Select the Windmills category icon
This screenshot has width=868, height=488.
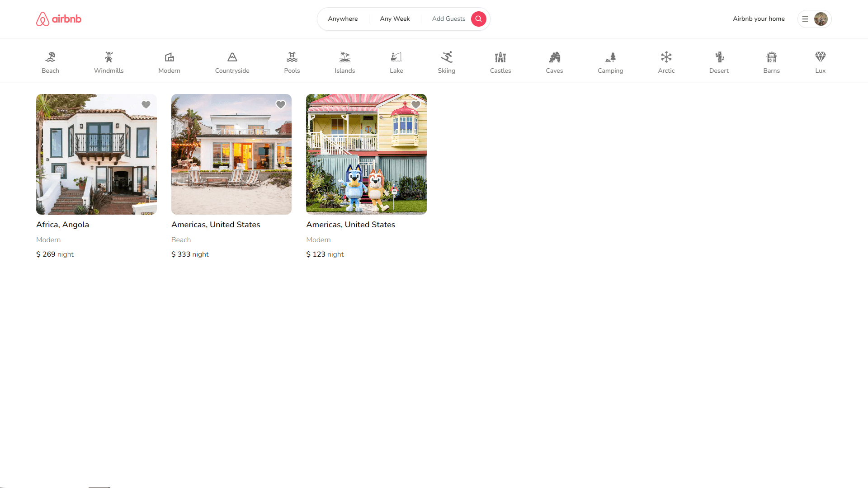109,57
